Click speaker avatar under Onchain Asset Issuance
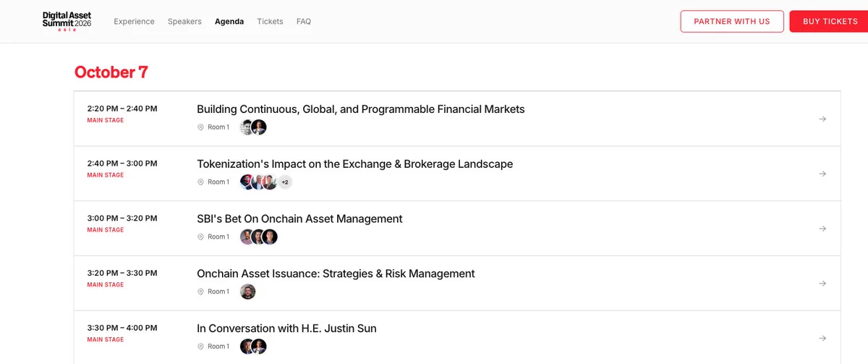 pyautogui.click(x=248, y=292)
